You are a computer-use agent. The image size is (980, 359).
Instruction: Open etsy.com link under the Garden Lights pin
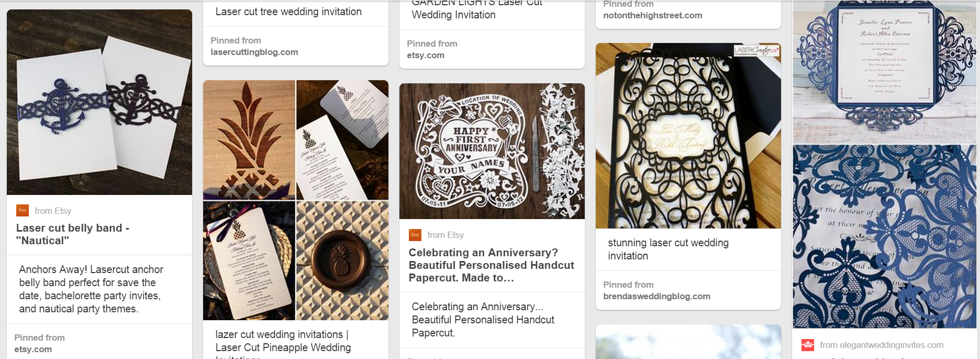pos(426,55)
